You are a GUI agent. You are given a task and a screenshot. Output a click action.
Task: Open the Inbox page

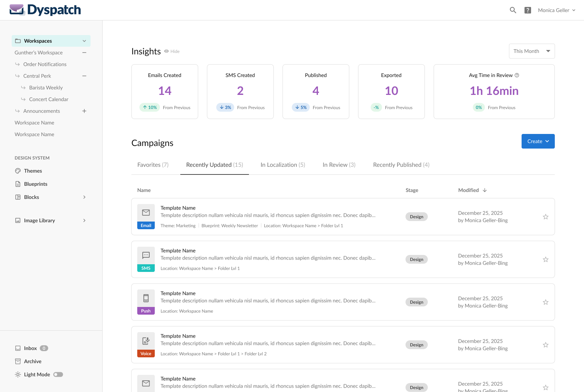(x=30, y=348)
